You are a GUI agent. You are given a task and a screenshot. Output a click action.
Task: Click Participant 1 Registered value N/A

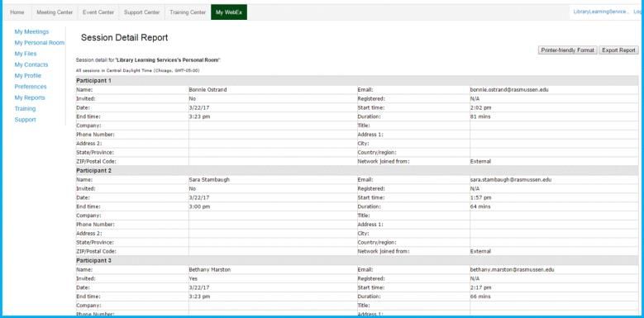point(475,99)
